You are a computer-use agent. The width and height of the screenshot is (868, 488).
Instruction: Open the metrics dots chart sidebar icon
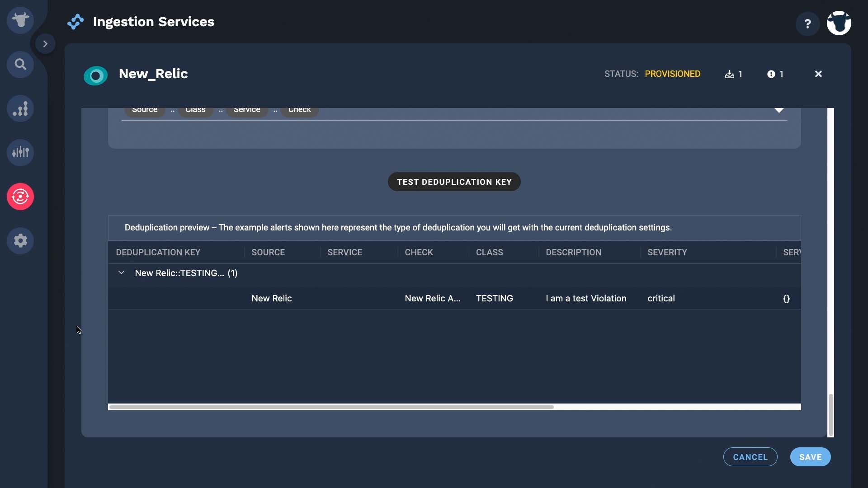(20, 108)
